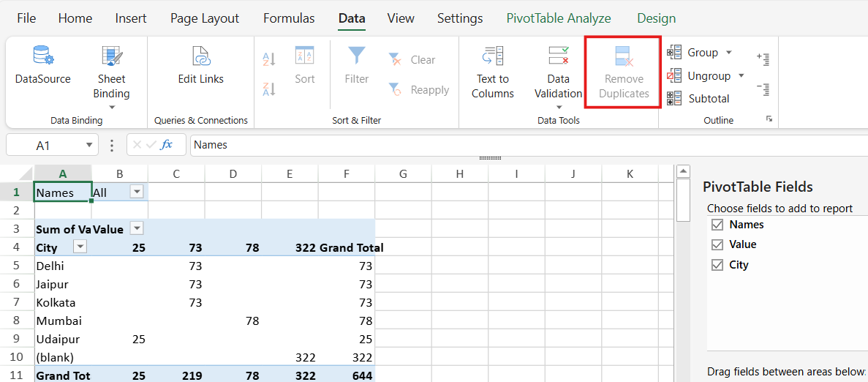Open the DataSource tool
The image size is (868, 382).
click(x=42, y=66)
